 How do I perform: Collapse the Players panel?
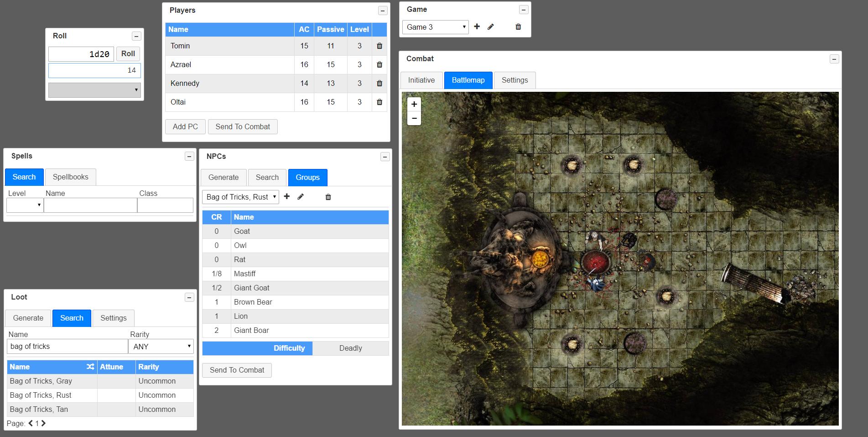click(383, 11)
